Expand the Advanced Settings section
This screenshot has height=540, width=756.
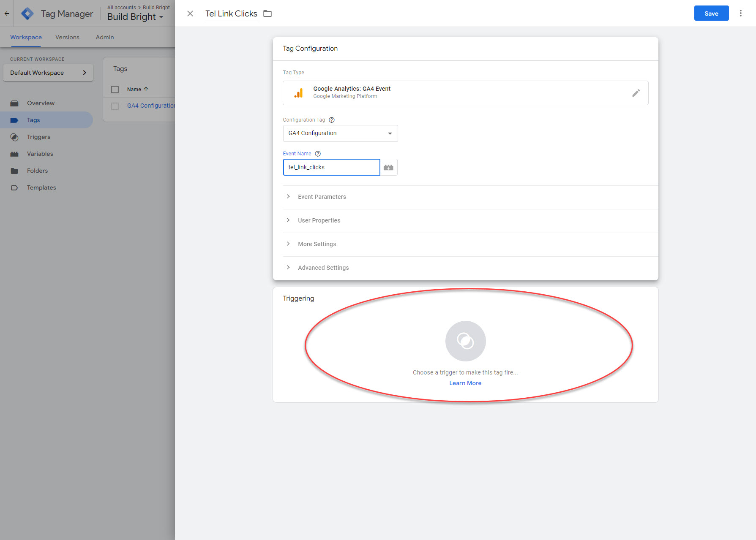(x=323, y=268)
